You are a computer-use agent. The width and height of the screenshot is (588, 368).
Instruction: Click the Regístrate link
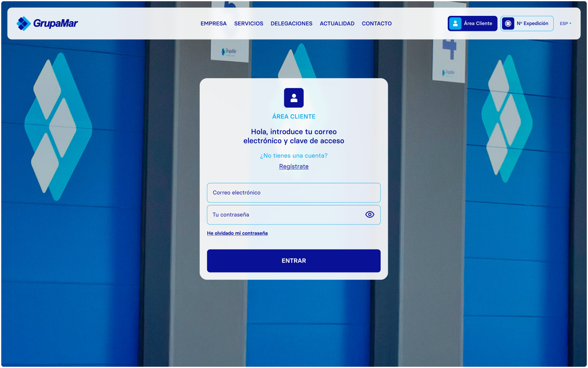click(x=294, y=166)
